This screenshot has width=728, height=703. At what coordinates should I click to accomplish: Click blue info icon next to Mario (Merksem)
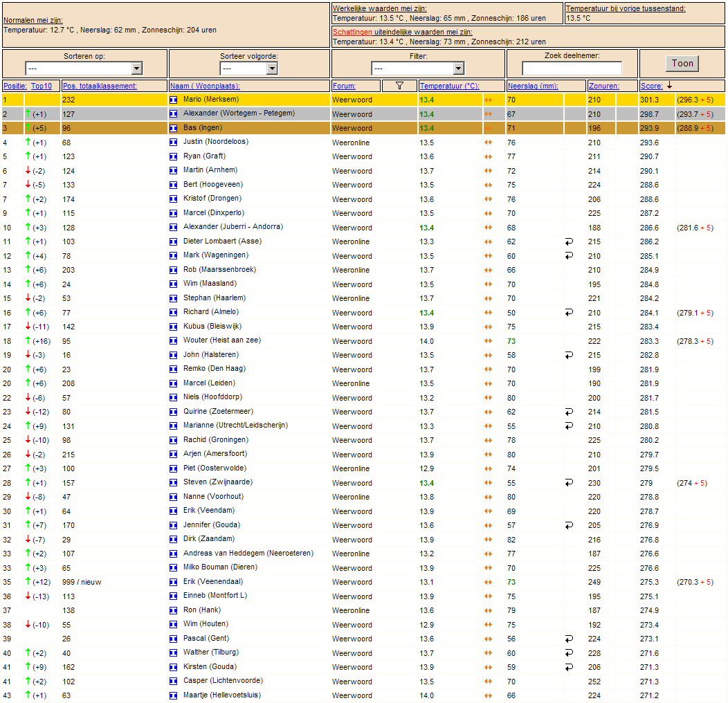[173, 100]
